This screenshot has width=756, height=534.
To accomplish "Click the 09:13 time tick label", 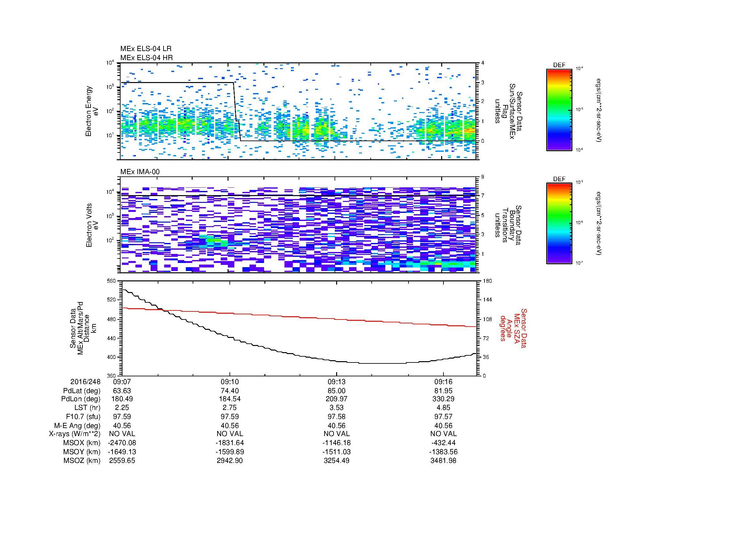I will 336,382.
